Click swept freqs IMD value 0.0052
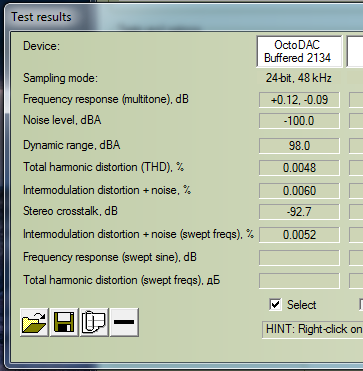This screenshot has height=371, width=363. tap(299, 235)
